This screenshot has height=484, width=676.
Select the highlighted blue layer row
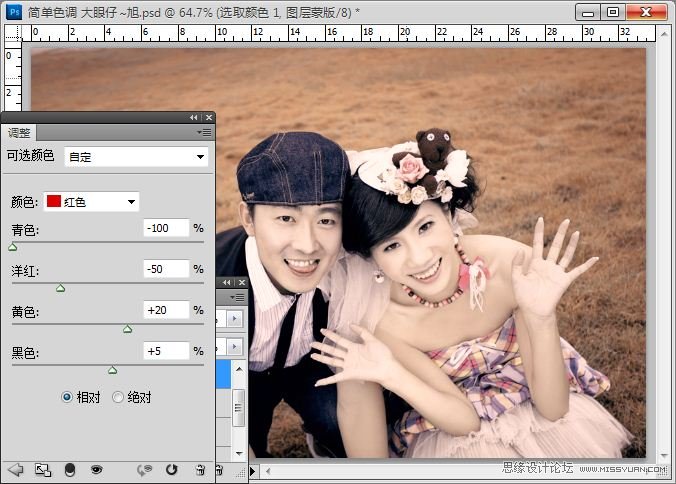(x=223, y=375)
